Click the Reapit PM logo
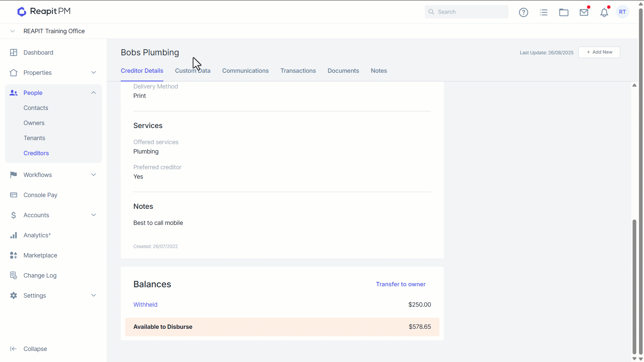 pos(44,11)
